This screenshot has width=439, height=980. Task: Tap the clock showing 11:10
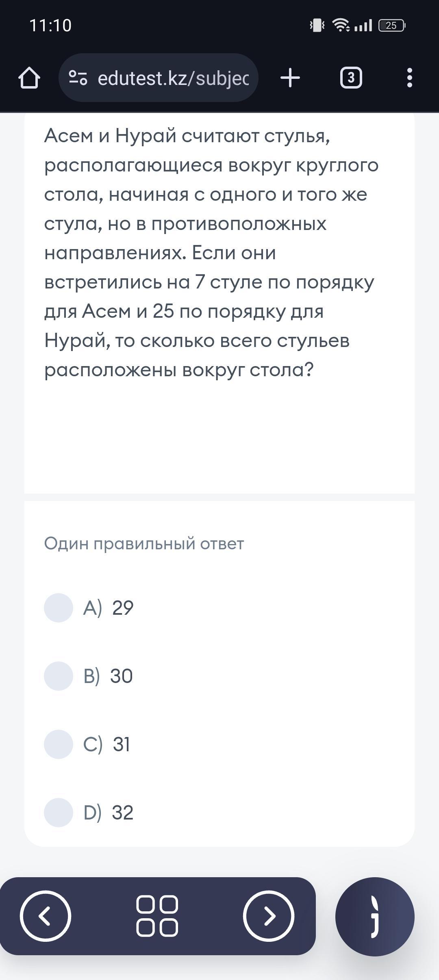click(50, 26)
